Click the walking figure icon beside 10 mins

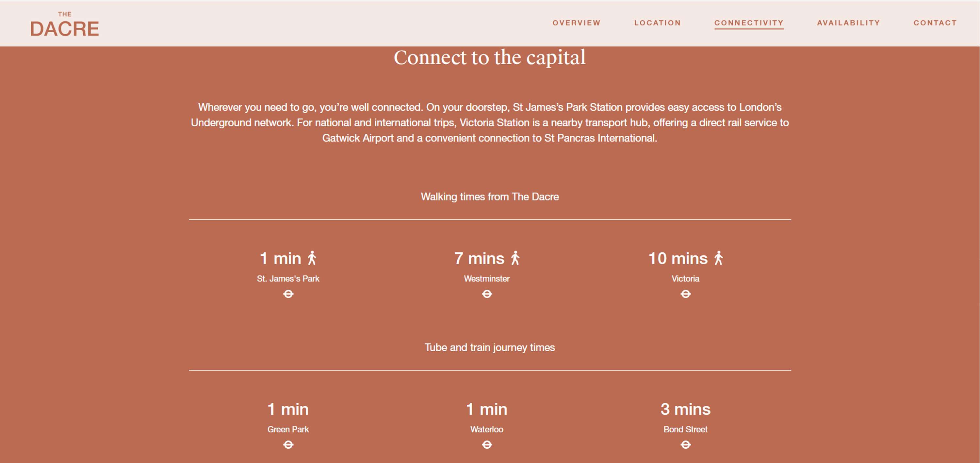(x=718, y=258)
